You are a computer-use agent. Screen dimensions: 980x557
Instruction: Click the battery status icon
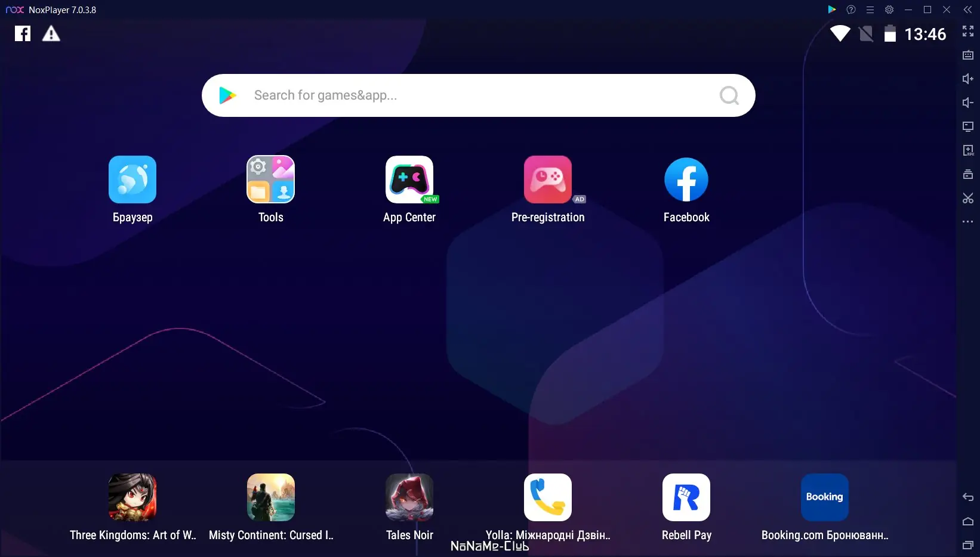[x=890, y=33]
